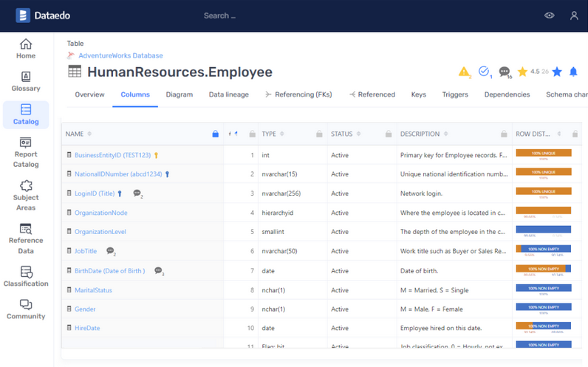Open the HireDate column link

pos(87,328)
